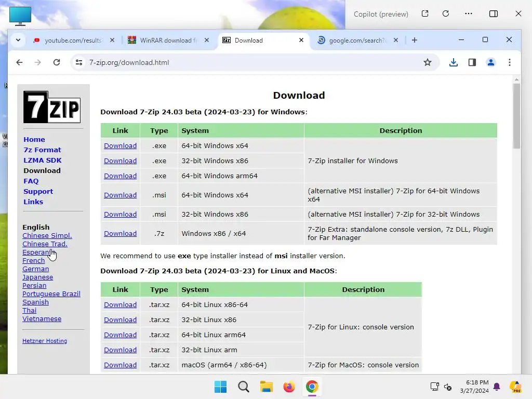Open the FAQ sidebar link

click(31, 181)
